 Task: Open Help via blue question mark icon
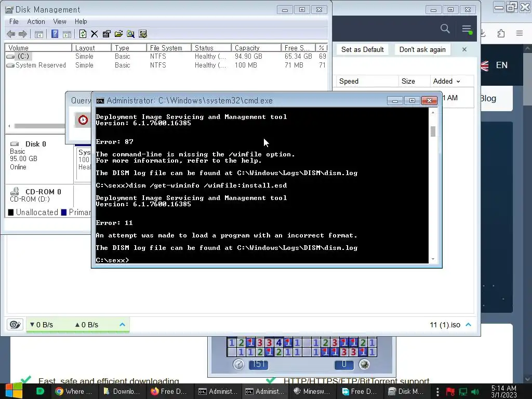(x=55, y=34)
